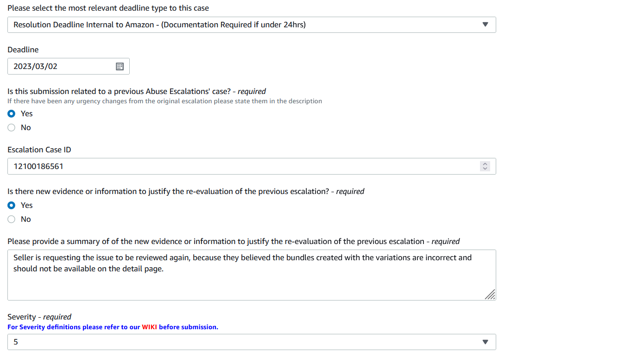Select No for new evidence to justify re-evaluation

[x=12, y=219]
